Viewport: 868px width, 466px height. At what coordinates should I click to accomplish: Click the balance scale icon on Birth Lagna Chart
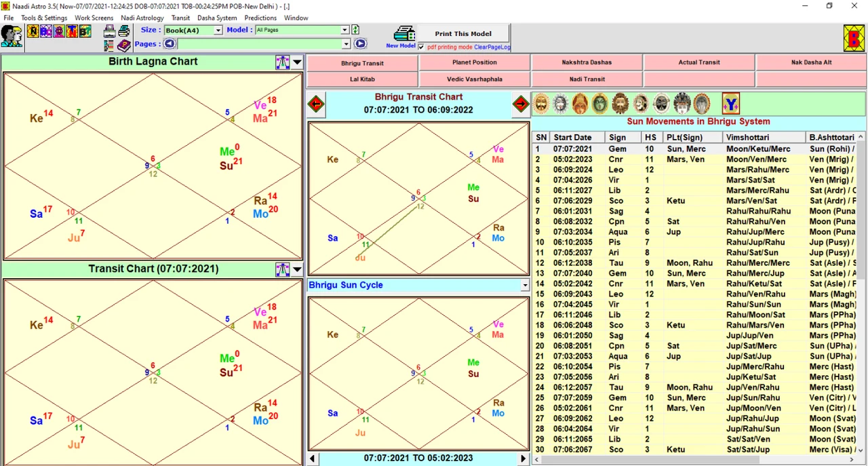[x=283, y=62]
